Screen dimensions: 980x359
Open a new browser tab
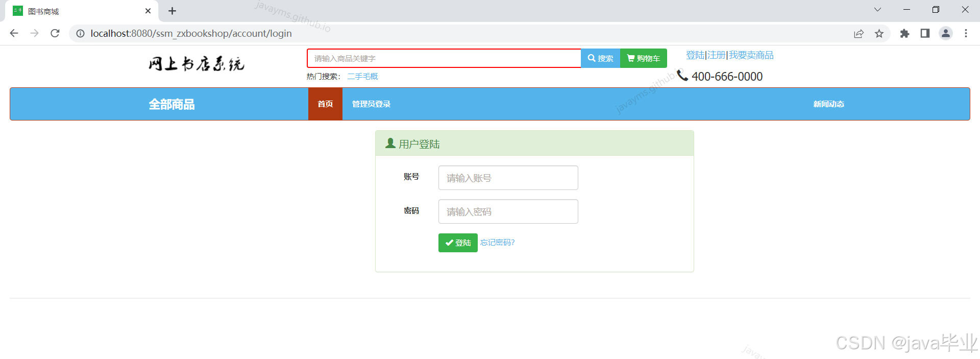tap(172, 11)
